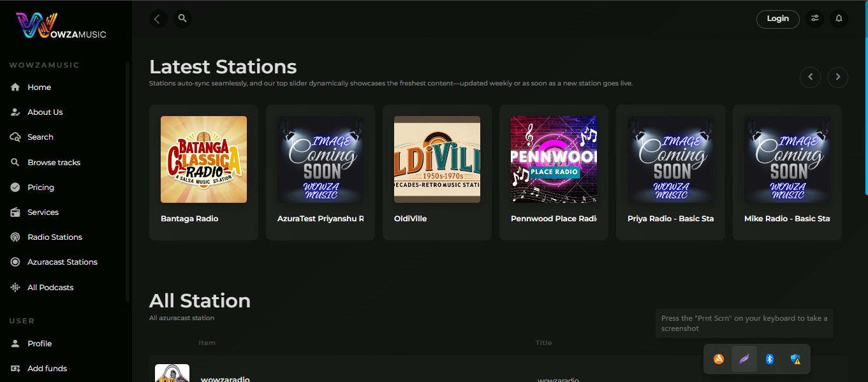Viewport: 868px width, 382px height.
Task: Open the settings sliders icon beside Login
Action: point(814,18)
